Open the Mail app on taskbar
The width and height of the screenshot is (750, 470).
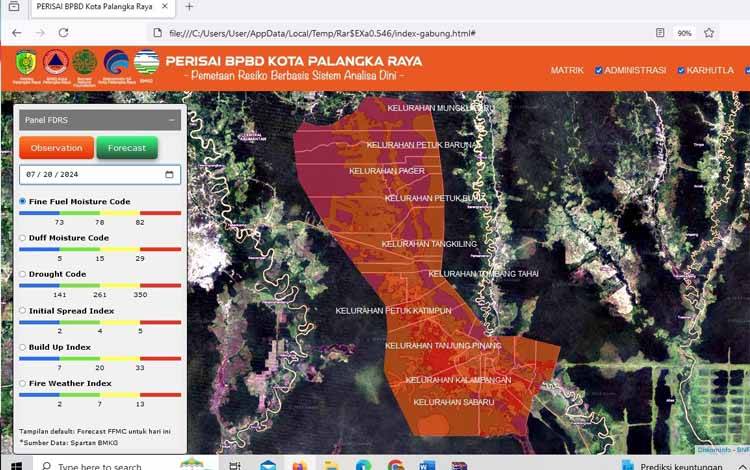(x=268, y=466)
